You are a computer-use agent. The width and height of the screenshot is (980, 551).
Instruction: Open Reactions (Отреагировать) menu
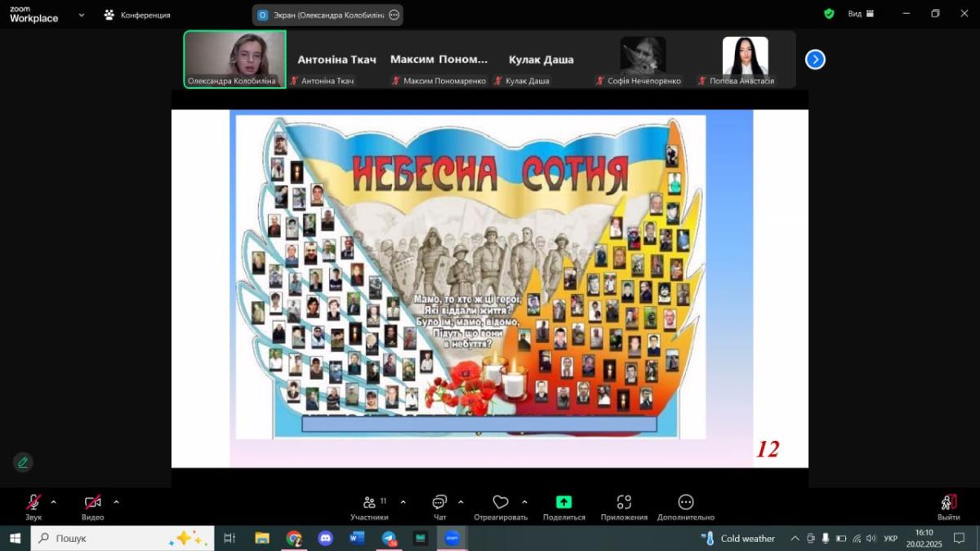coord(501,506)
